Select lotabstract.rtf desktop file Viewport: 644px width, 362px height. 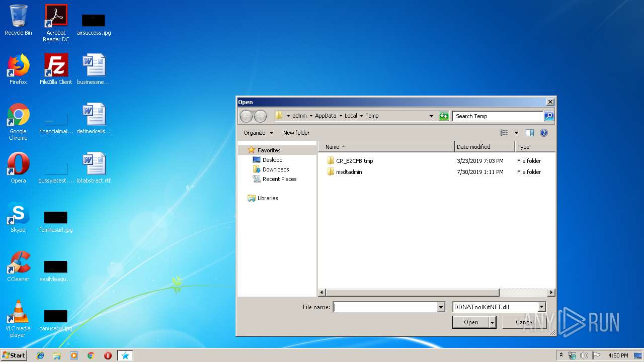[94, 168]
